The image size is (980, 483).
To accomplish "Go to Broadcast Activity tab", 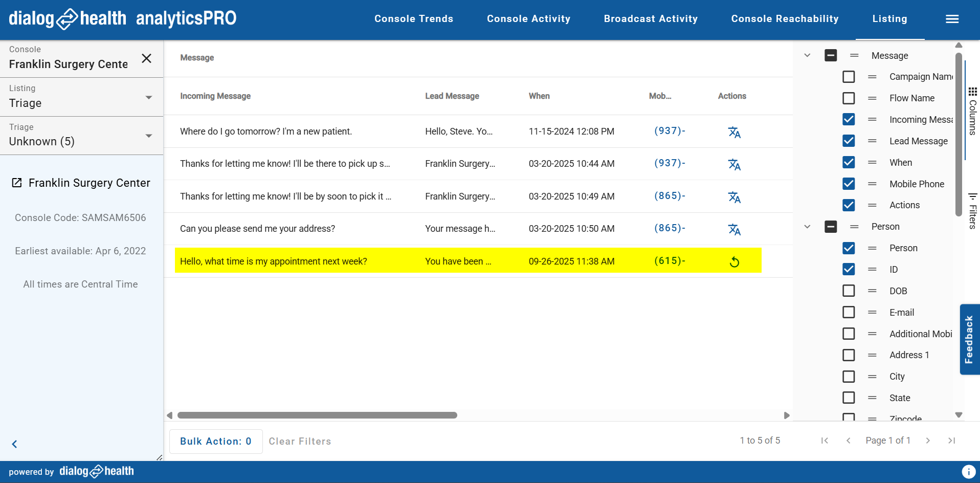I will pyautogui.click(x=650, y=19).
